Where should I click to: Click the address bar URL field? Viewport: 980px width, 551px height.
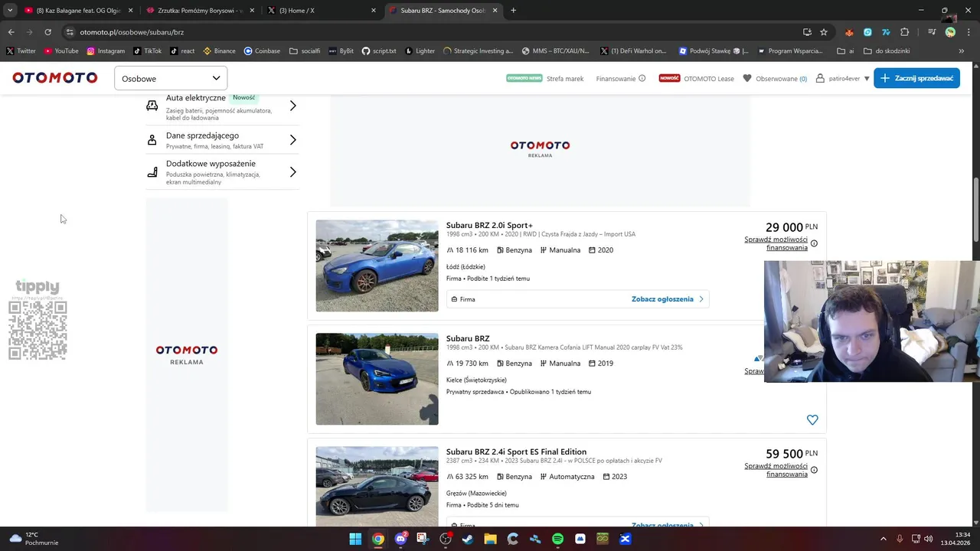click(429, 32)
